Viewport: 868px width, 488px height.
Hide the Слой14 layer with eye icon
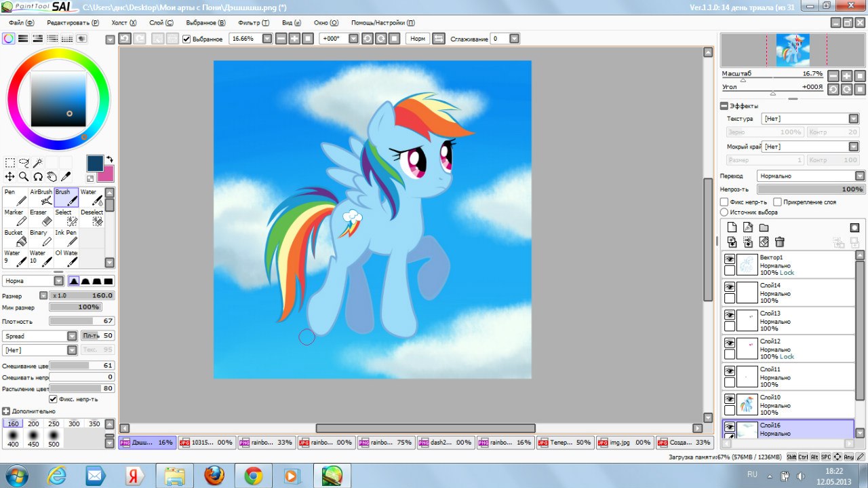coord(730,287)
